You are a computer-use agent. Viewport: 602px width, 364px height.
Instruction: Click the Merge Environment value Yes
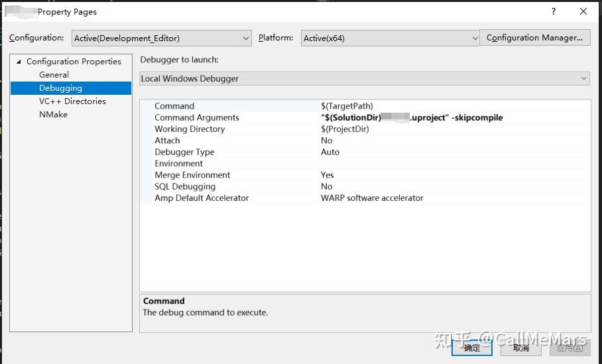coord(328,175)
